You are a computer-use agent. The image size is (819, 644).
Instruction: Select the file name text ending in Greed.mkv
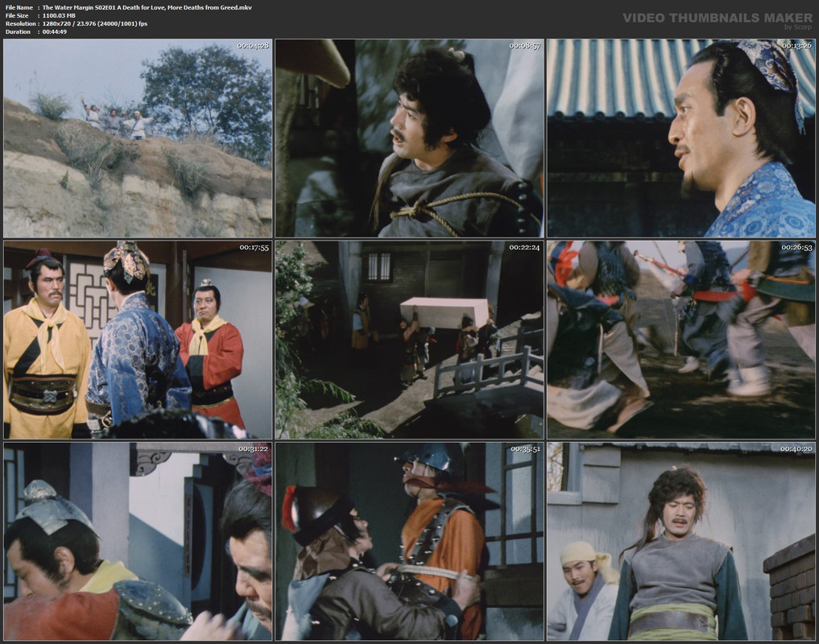[x=147, y=7]
